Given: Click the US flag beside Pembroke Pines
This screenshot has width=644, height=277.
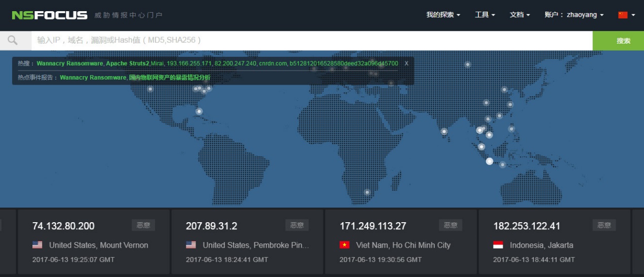Looking at the screenshot, I should [x=191, y=245].
